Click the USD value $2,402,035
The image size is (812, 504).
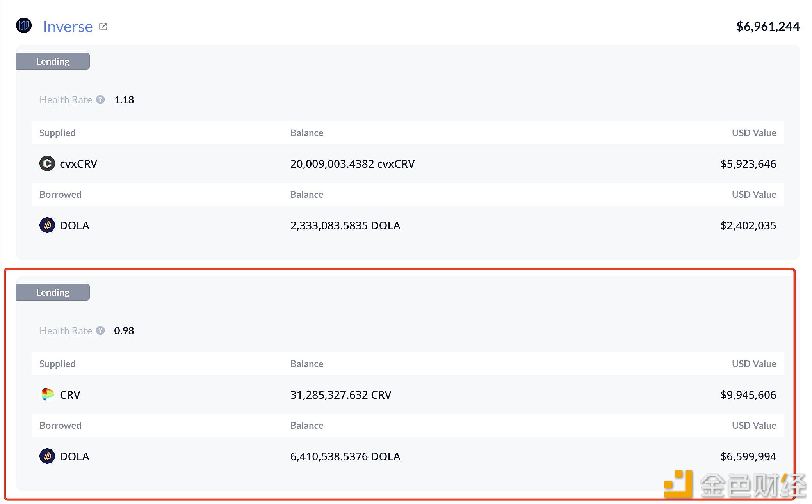(748, 225)
